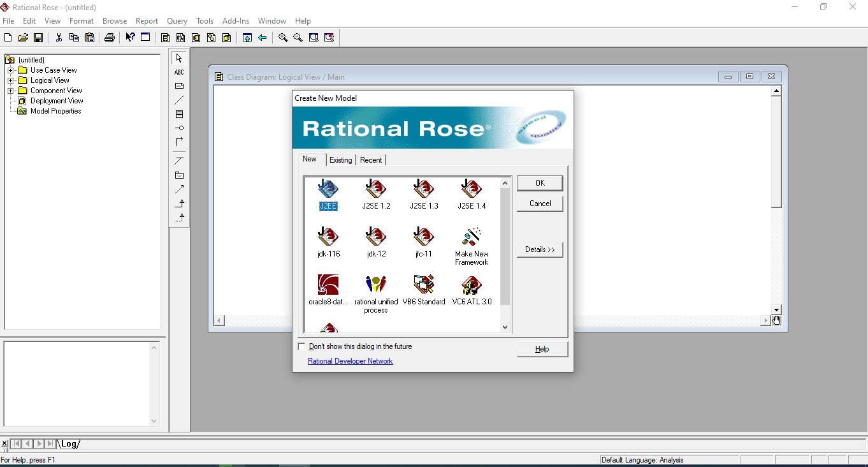The image size is (868, 467).
Task: Select the Generalization tool in the toolbox
Action: [x=179, y=204]
